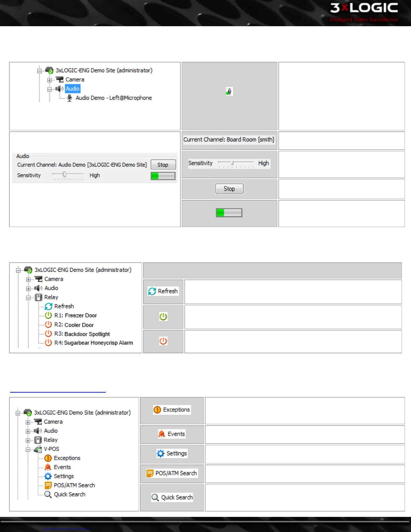This screenshot has height=532, width=411.
Task: Select Audio Demo - Left@Microphone item
Action: pos(113,98)
